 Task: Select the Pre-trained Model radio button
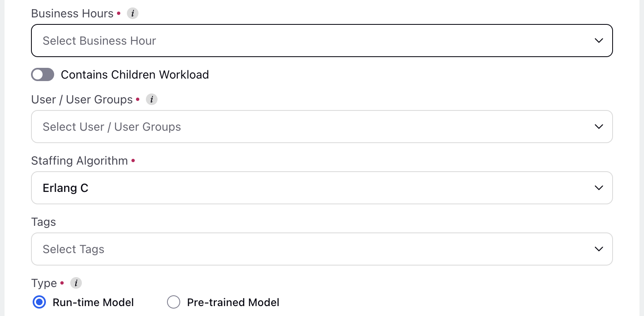click(174, 302)
